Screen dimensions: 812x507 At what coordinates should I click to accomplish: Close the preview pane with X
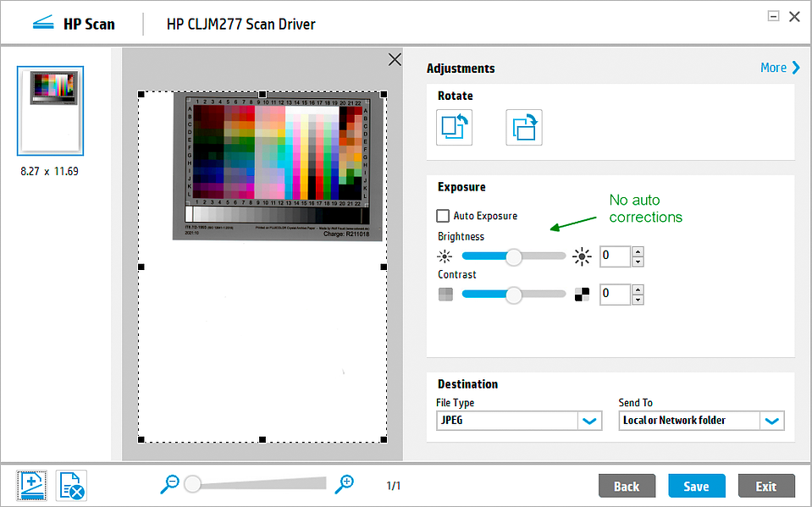pyautogui.click(x=395, y=59)
